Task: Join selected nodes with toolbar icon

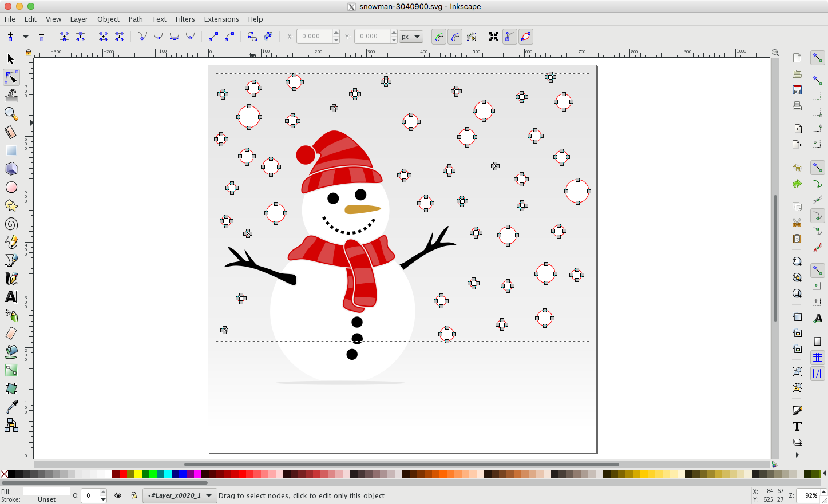Action: (x=64, y=36)
